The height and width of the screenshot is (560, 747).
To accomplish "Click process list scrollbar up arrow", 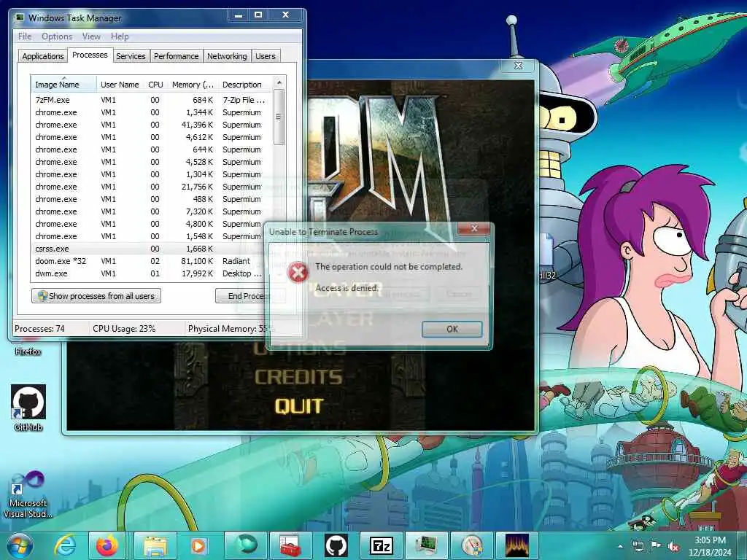I will tap(279, 83).
